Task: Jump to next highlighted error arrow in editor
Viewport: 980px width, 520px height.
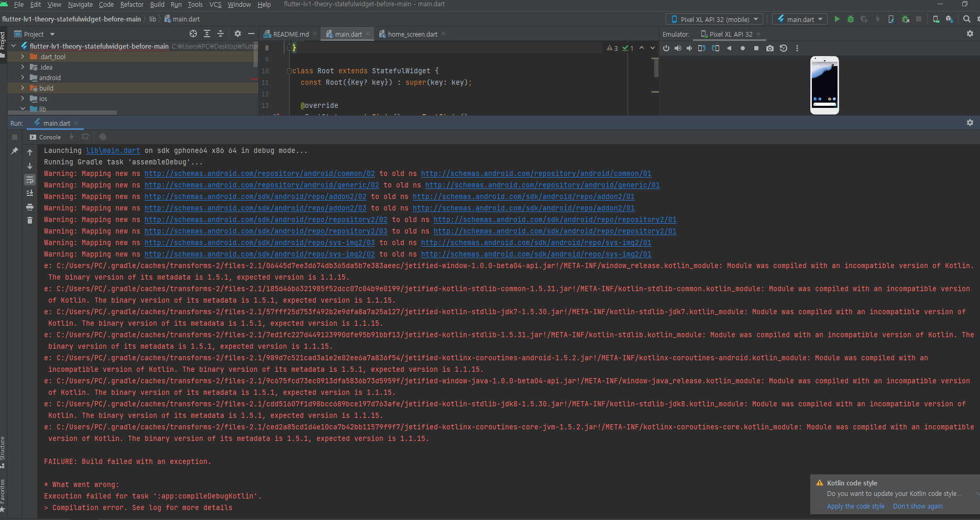Action: 653,48
